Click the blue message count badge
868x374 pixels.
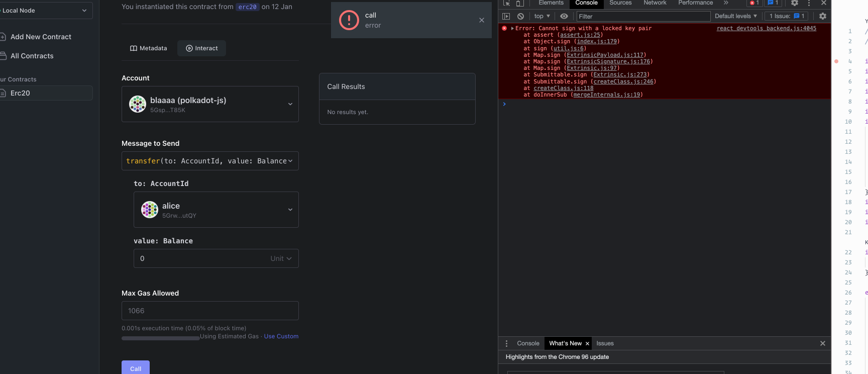point(773,3)
